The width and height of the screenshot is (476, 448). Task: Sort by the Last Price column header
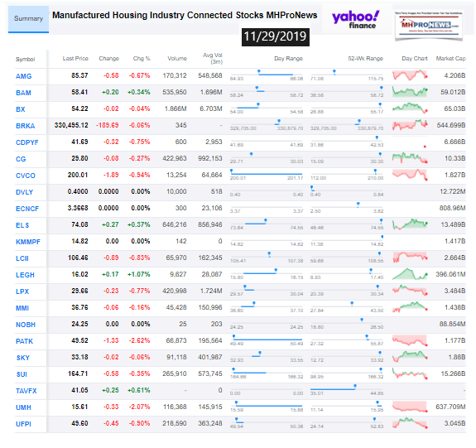(x=75, y=58)
